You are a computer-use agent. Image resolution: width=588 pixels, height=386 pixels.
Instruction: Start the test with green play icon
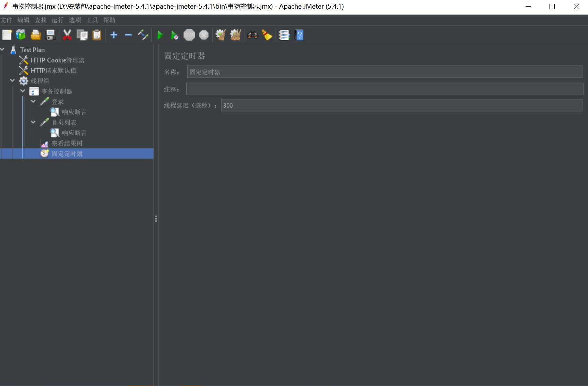[160, 35]
